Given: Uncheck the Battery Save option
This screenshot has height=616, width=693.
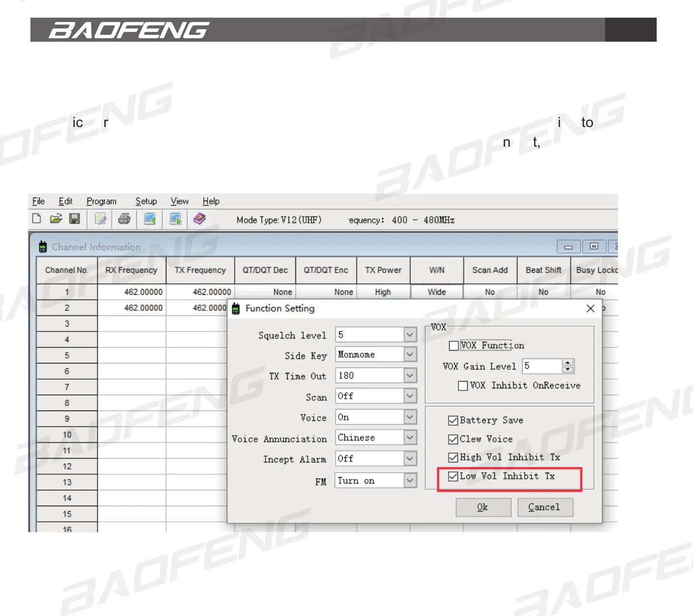Looking at the screenshot, I should [453, 420].
